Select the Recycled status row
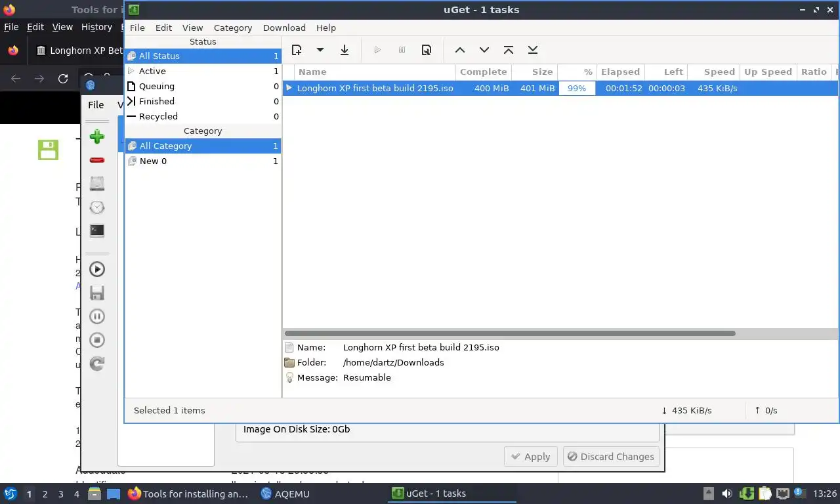This screenshot has width=840, height=504. [x=203, y=116]
